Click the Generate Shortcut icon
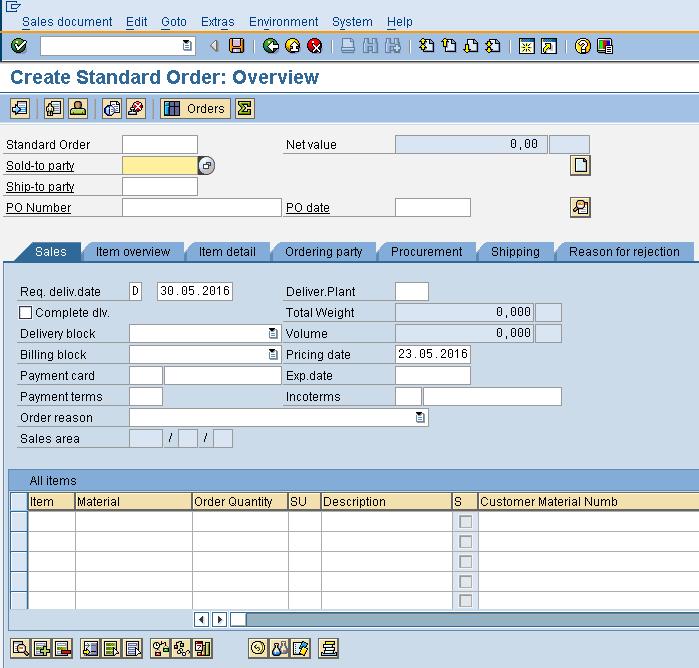The height and width of the screenshot is (668, 699). (x=549, y=46)
